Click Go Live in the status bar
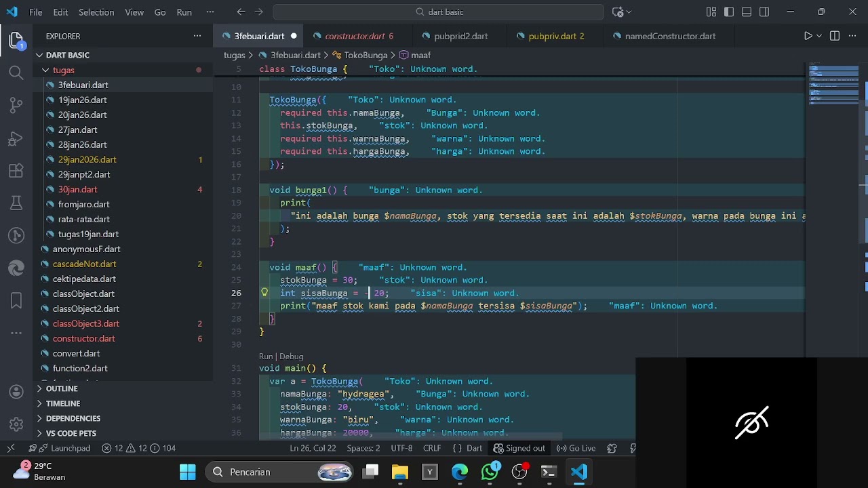Image resolution: width=868 pixels, height=488 pixels. [x=576, y=448]
